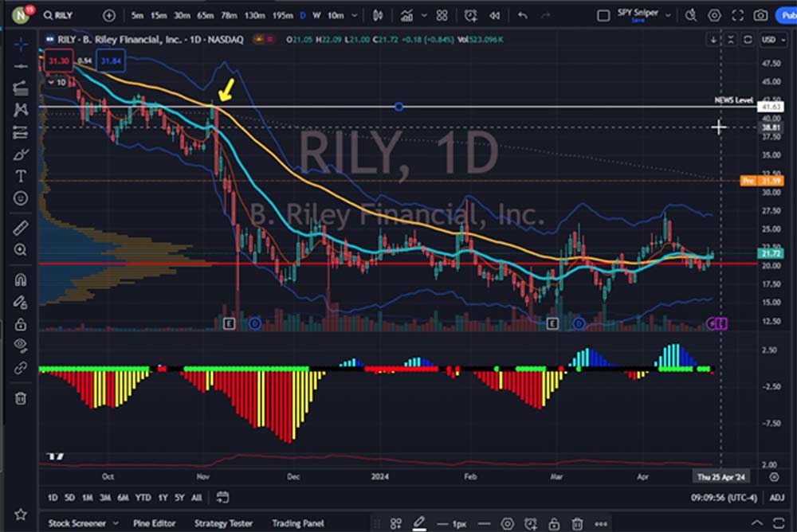Hide all drawings with the eye icon
The image size is (797, 532).
coord(21,346)
